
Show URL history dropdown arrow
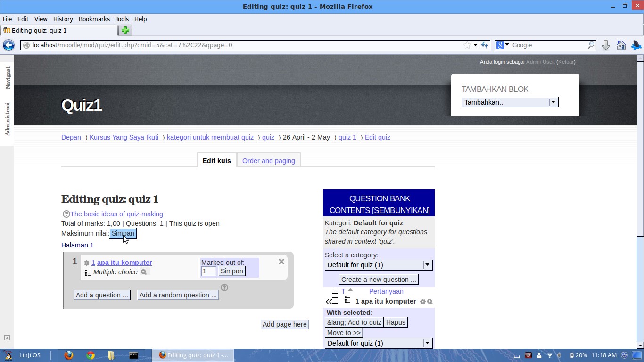[x=475, y=45]
